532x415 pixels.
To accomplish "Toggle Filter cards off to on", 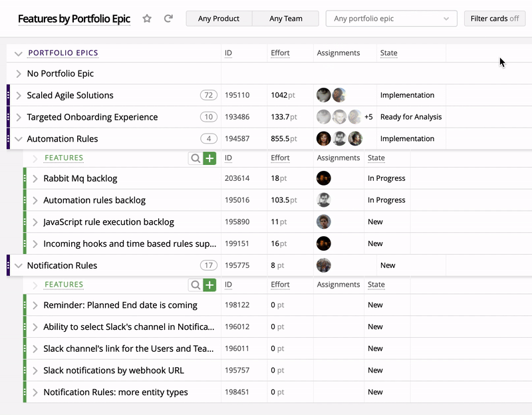I will click(494, 19).
